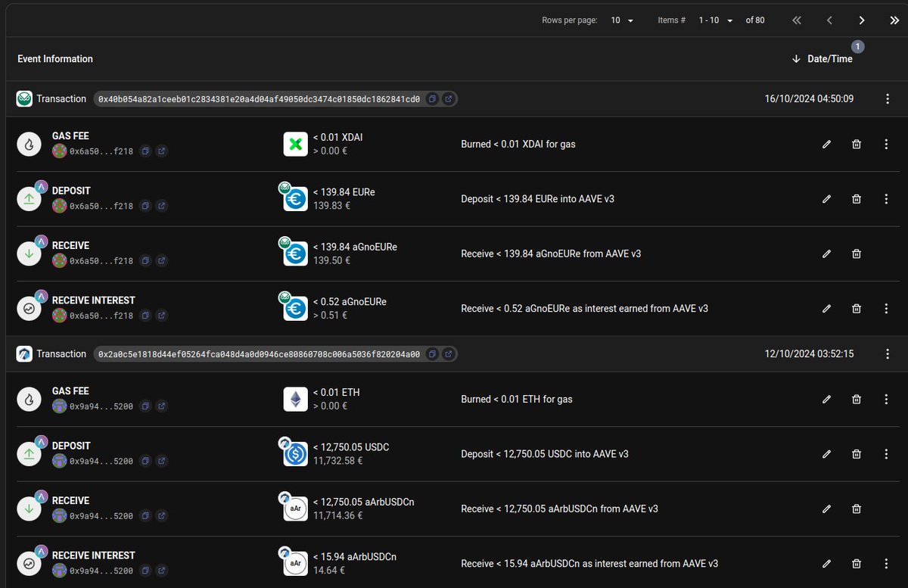This screenshot has width=908, height=588.
Task: Open the Rows per page dropdown
Action: point(621,20)
